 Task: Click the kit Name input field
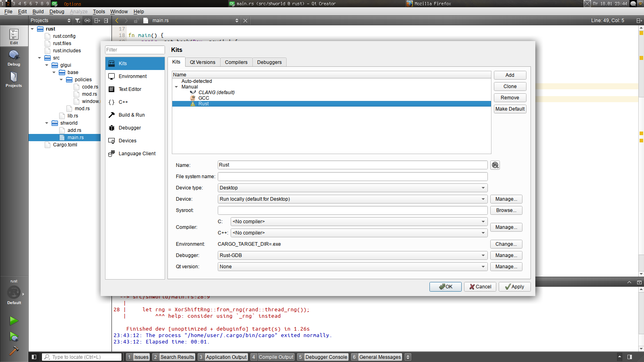tap(353, 165)
